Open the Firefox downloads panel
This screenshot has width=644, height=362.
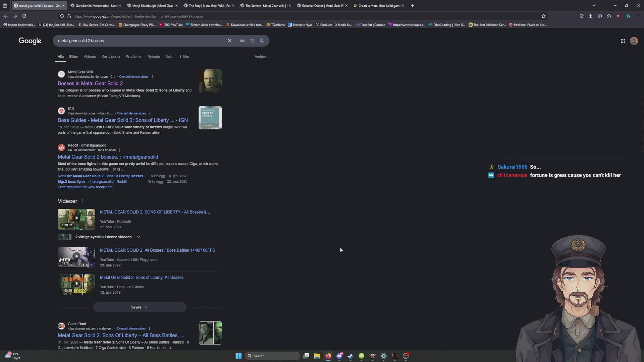tap(590, 16)
